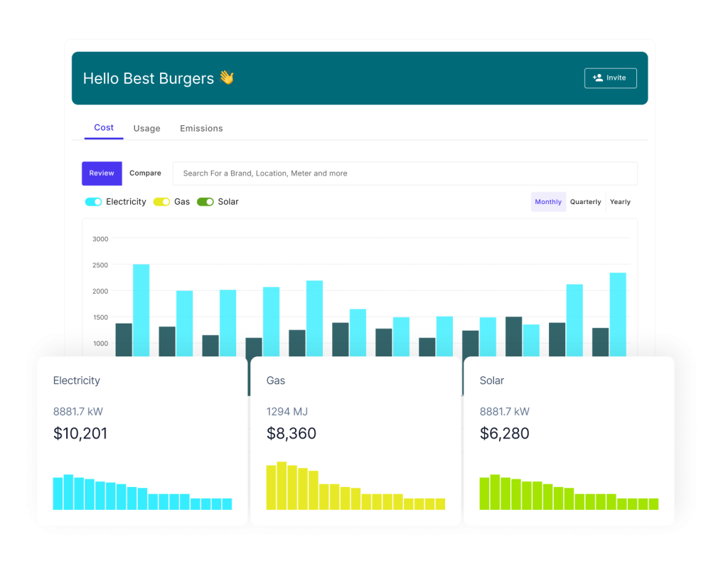Open the Solar summary card
728x566 pixels.
[569, 441]
